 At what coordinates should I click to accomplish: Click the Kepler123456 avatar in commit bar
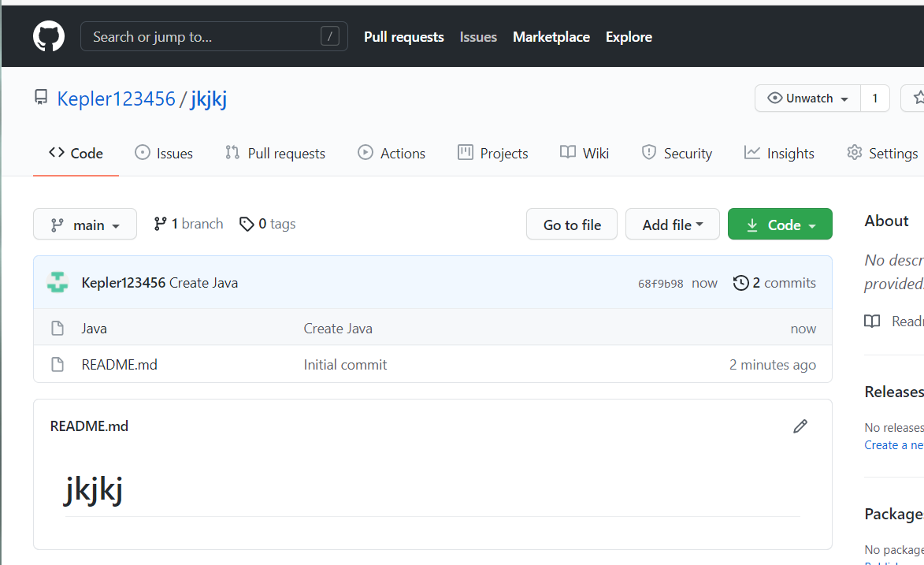point(58,282)
